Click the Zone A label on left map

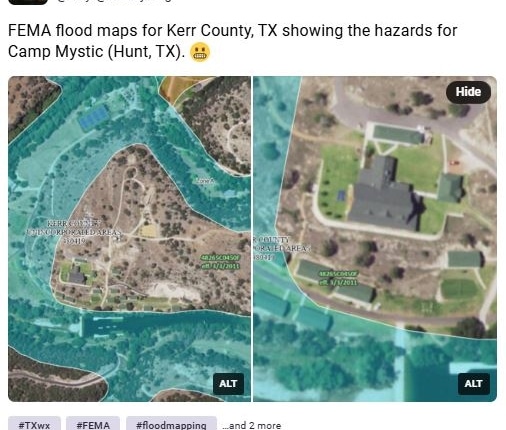point(204,181)
